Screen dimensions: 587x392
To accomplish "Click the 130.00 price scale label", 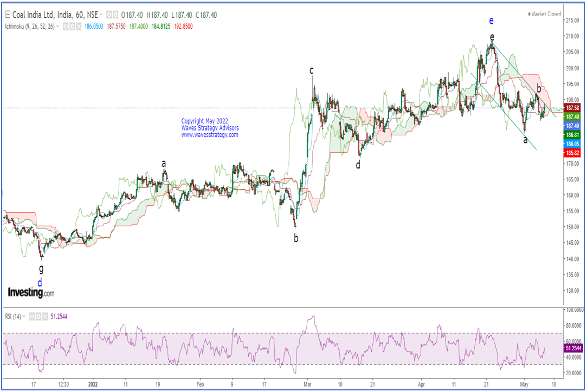I will (572, 291).
